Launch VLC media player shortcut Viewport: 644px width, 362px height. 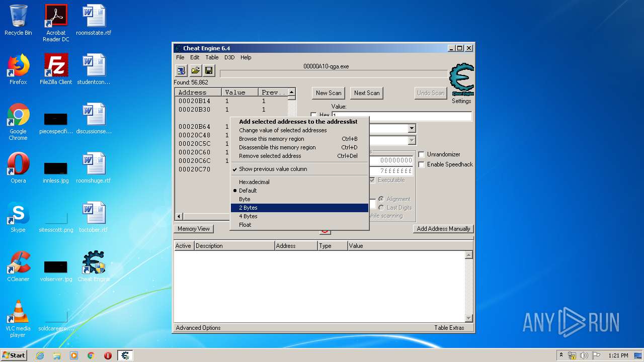(x=18, y=319)
